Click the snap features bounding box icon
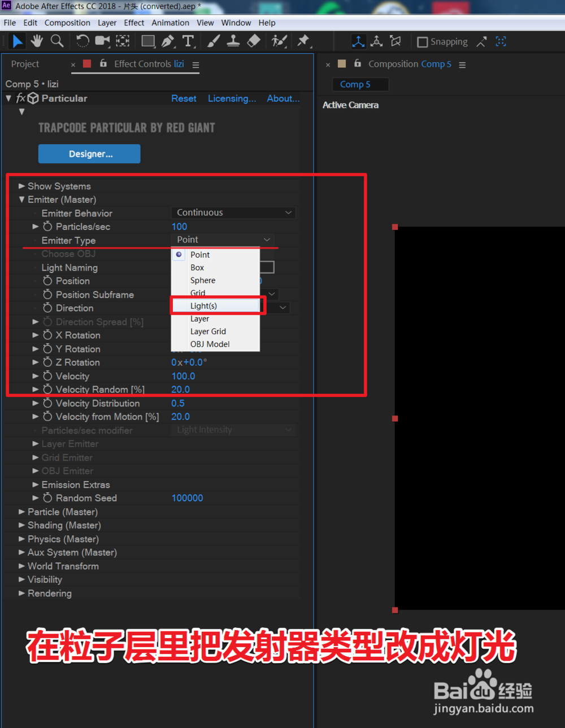The height and width of the screenshot is (728, 565). 501,41
